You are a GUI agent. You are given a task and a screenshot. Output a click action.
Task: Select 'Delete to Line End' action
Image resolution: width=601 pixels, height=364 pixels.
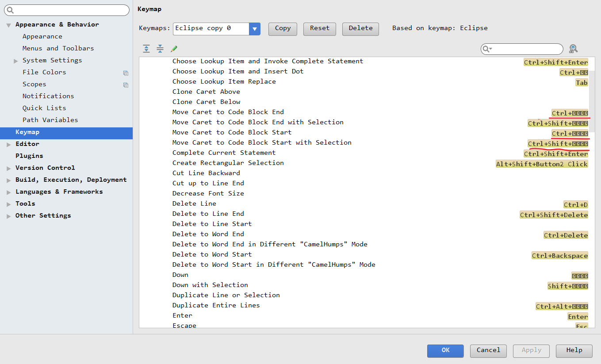[208, 214]
